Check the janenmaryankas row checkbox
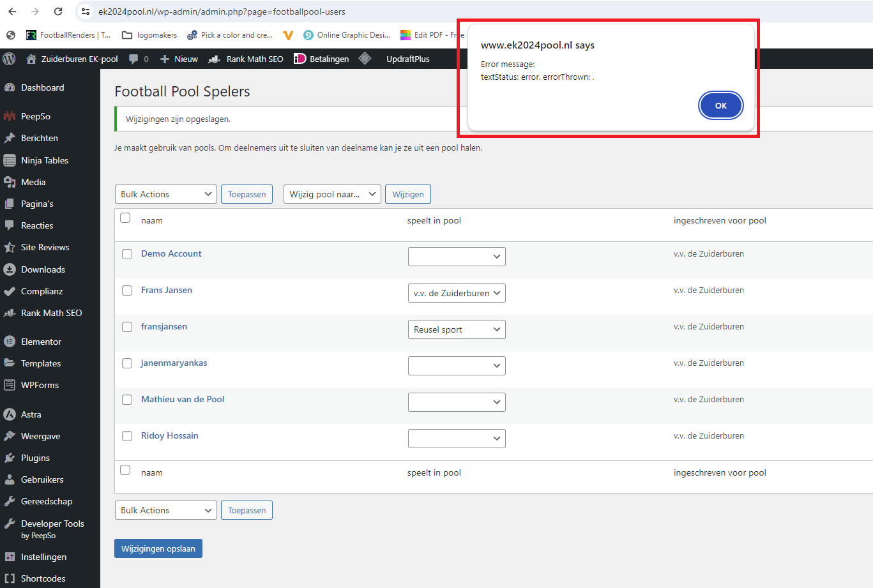 click(127, 363)
